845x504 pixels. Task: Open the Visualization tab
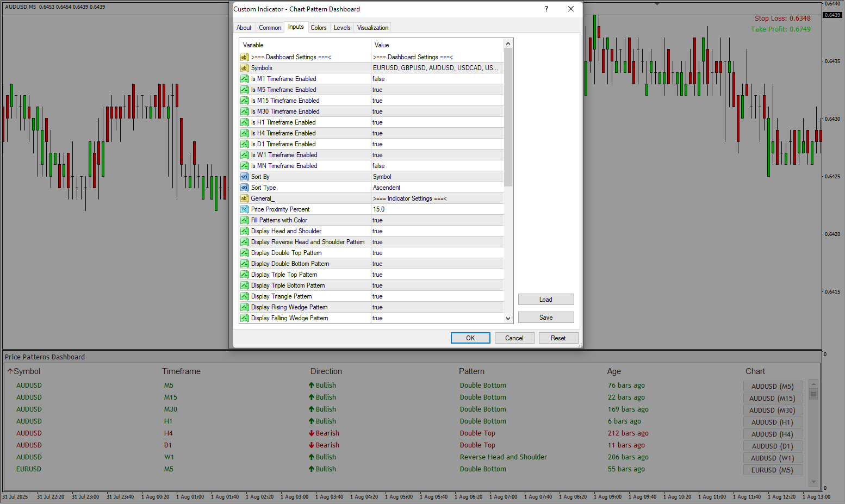(372, 28)
